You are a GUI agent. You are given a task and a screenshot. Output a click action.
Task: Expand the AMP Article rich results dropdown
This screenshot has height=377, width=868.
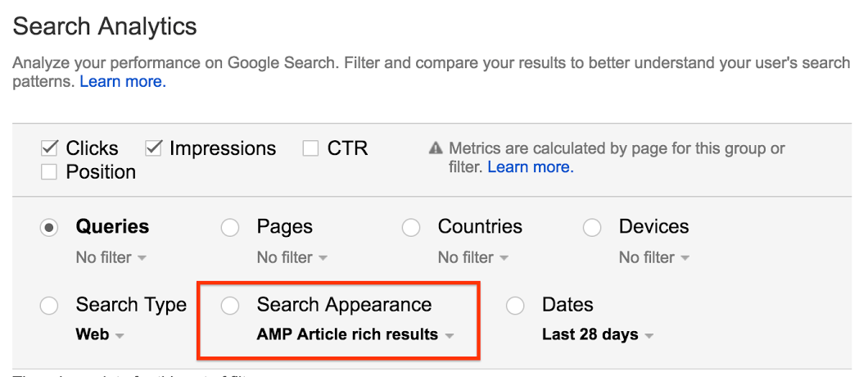click(x=355, y=335)
